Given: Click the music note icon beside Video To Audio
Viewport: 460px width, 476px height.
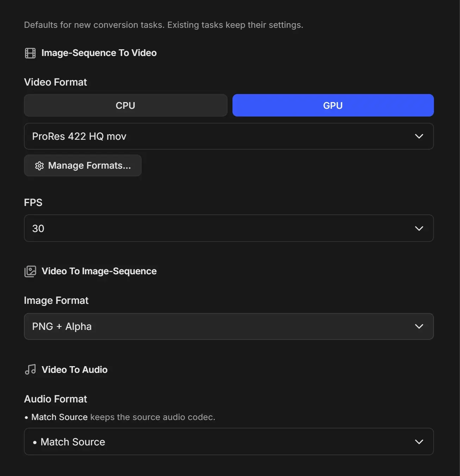Looking at the screenshot, I should (30, 369).
